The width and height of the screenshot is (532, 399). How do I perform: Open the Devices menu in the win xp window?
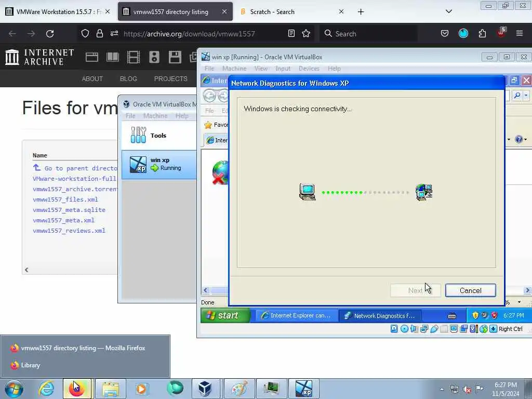[x=309, y=69]
